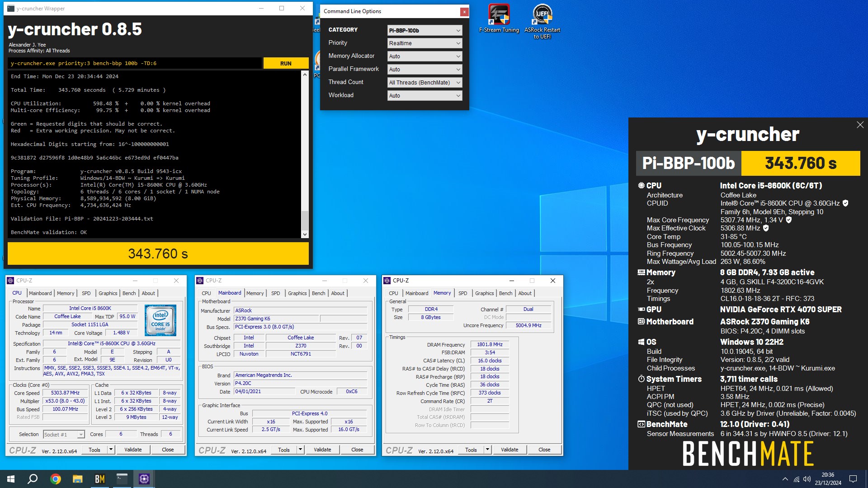Click the y-cruncher command line input field
Viewport: 868px width, 488px height.
135,63
